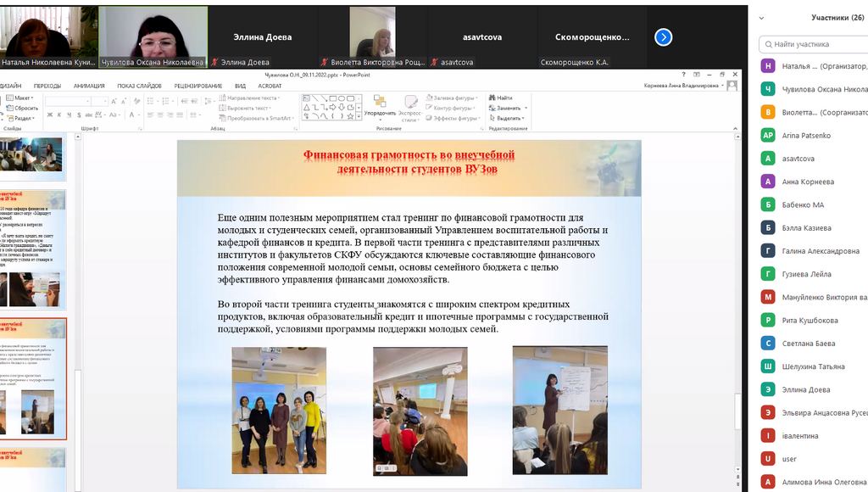Open the Направление текста dropdown
Screen dimensions: 868x492
click(250, 98)
